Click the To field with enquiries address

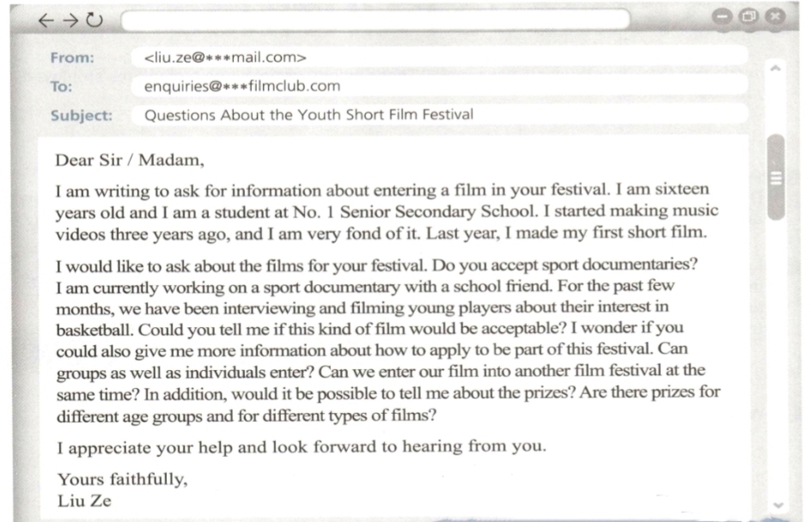(242, 86)
